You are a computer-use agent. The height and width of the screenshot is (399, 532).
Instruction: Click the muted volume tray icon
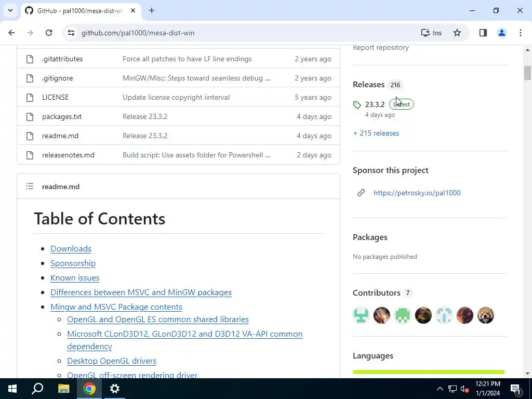point(464,389)
